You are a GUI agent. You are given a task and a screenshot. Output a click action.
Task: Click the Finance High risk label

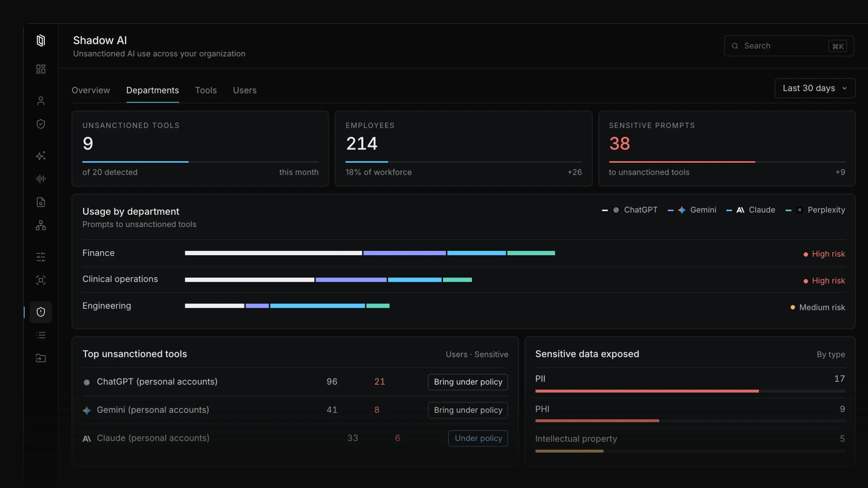click(x=824, y=254)
